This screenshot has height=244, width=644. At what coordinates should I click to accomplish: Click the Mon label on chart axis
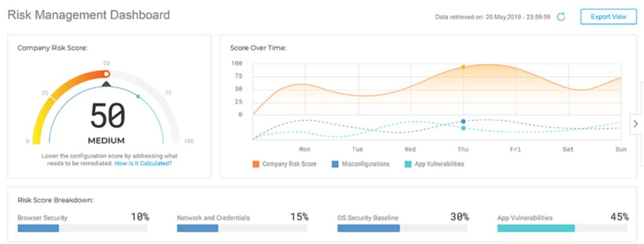pos(305,150)
